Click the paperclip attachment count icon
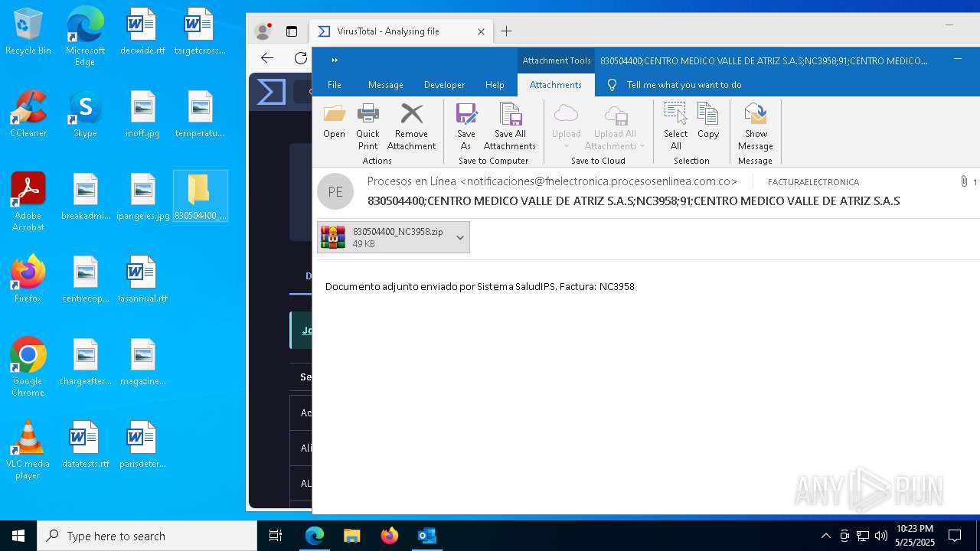 pos(964,181)
